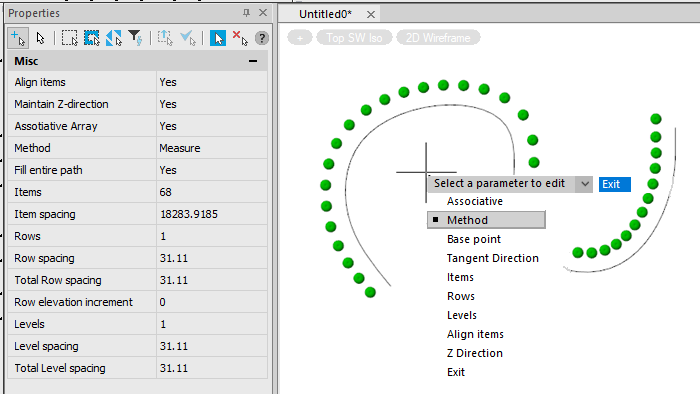Choose Associative from the parameter menu

tap(475, 201)
